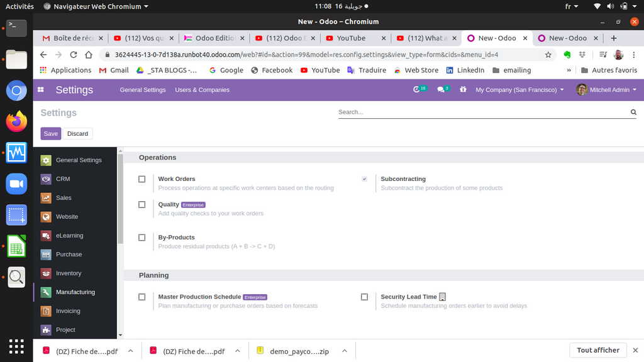Open the conversations message icon

[441, 90]
